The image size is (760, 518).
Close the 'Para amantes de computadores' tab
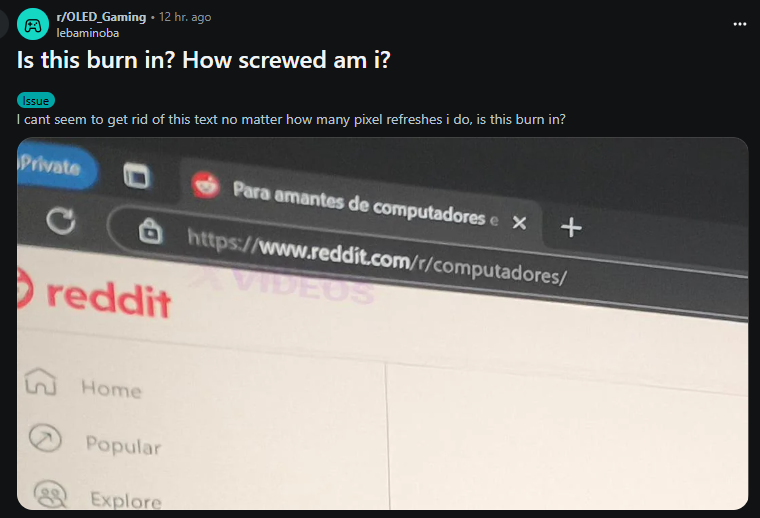point(519,223)
